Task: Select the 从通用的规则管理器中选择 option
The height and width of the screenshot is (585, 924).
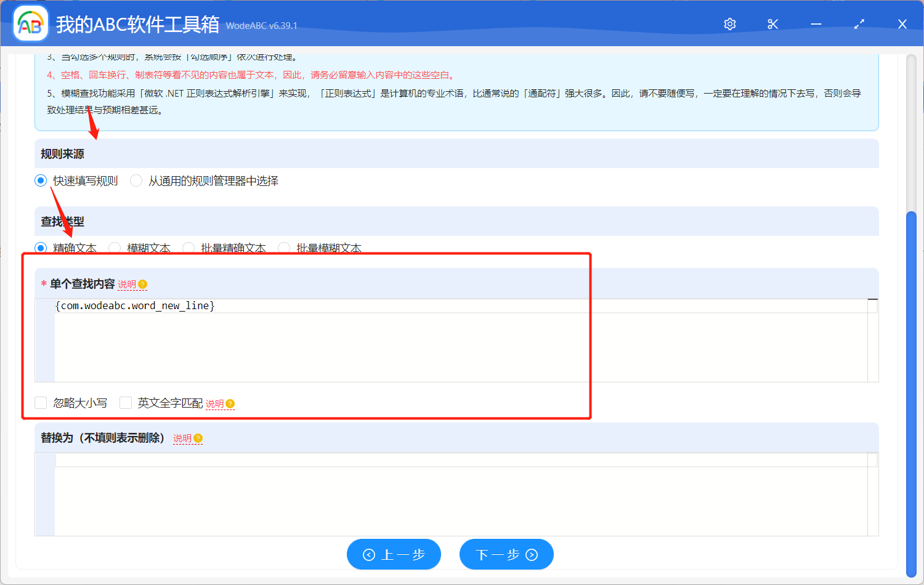Action: [x=136, y=180]
